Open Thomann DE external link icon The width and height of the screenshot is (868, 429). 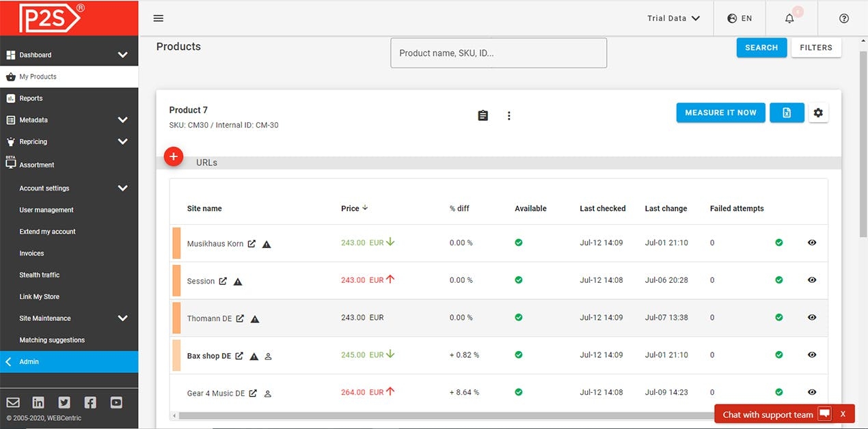(x=240, y=318)
